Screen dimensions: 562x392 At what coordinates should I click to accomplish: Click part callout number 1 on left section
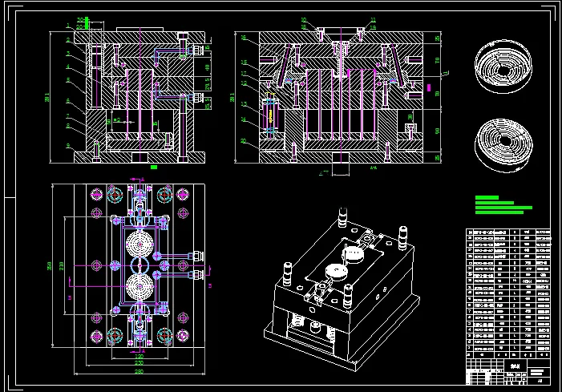coord(67,26)
